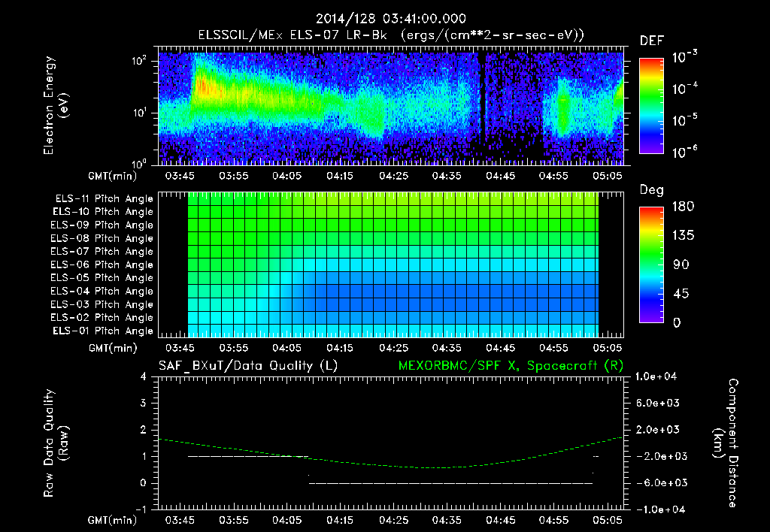Select the ELS-11 Pitch Angle row label
This screenshot has width=770, height=532.
tap(104, 199)
